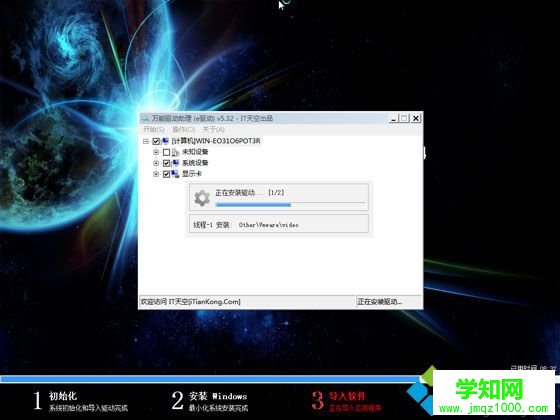Expand the 系统设备 tree node
This screenshot has height=420, width=560.
click(156, 163)
